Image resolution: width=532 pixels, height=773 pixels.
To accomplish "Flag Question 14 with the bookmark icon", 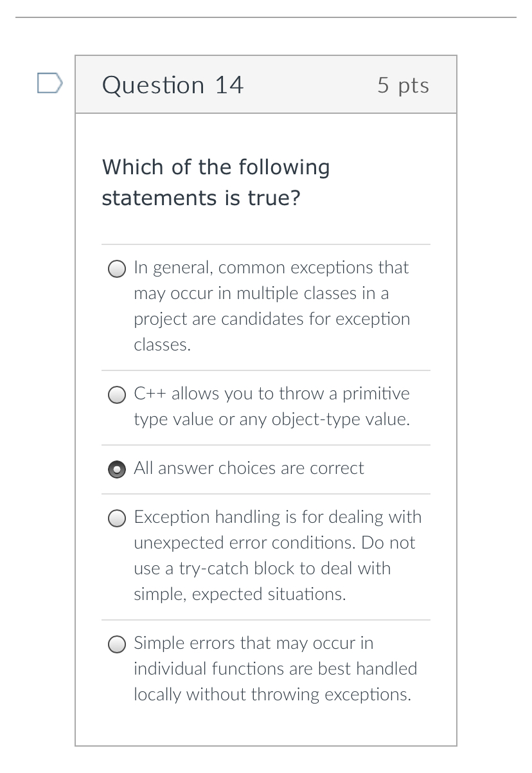I will point(49,84).
